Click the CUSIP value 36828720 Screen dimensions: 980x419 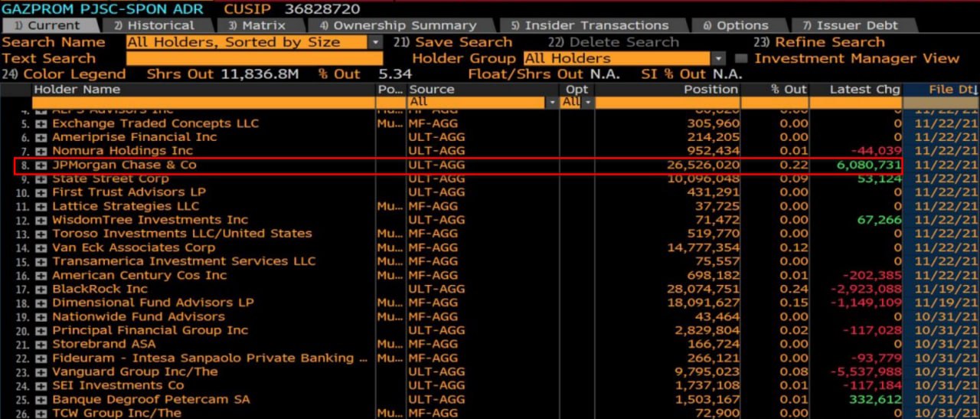322,9
